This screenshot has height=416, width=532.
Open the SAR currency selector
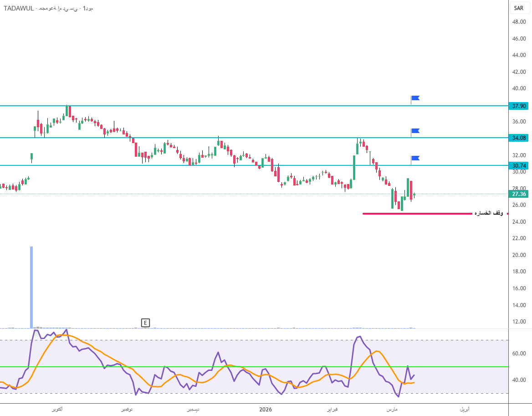pos(519,8)
